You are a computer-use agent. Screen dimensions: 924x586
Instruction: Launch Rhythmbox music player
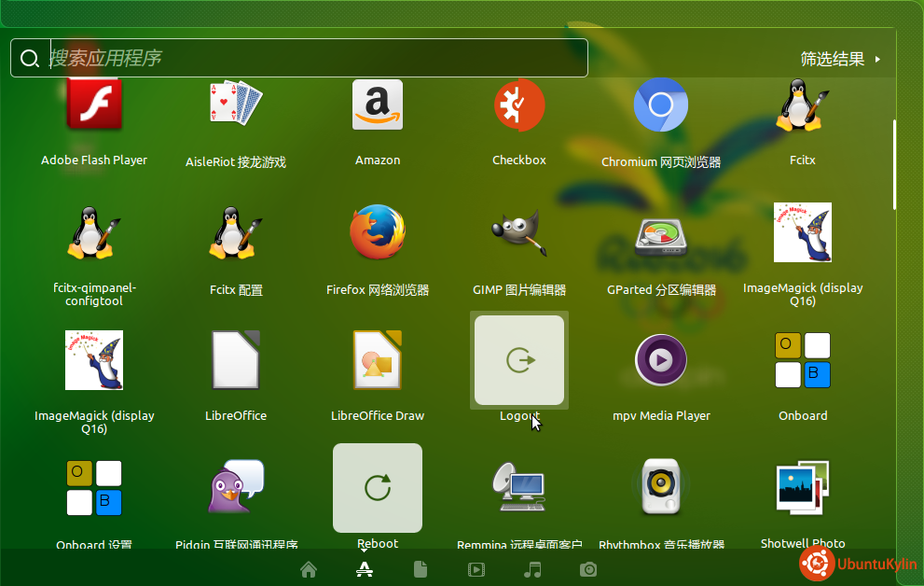pyautogui.click(x=661, y=488)
